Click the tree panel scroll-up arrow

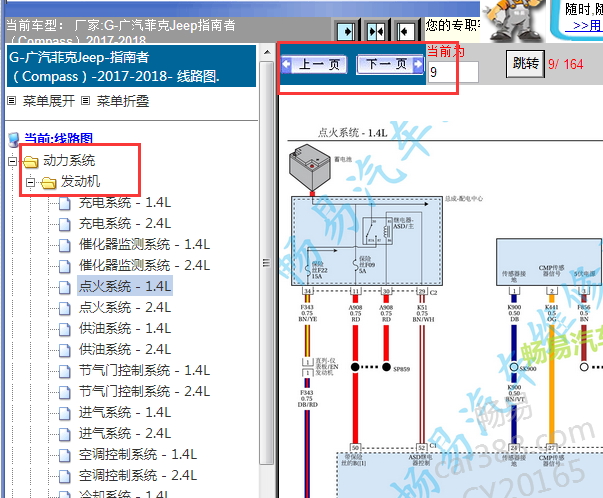267,52
